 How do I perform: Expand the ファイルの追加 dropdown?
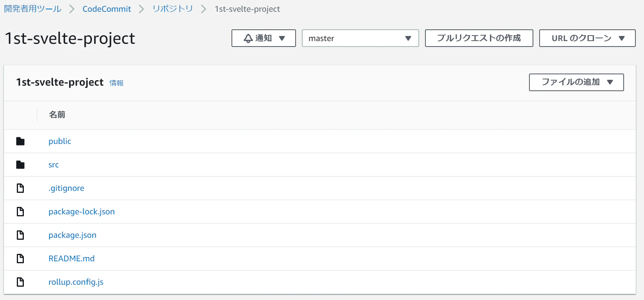576,82
